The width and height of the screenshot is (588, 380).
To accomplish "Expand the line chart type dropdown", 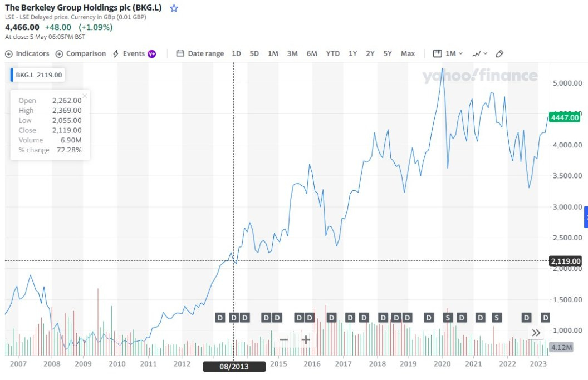I will coord(479,53).
